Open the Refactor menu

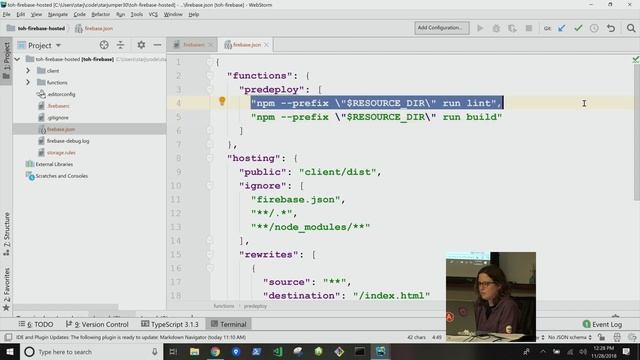[100, 14]
